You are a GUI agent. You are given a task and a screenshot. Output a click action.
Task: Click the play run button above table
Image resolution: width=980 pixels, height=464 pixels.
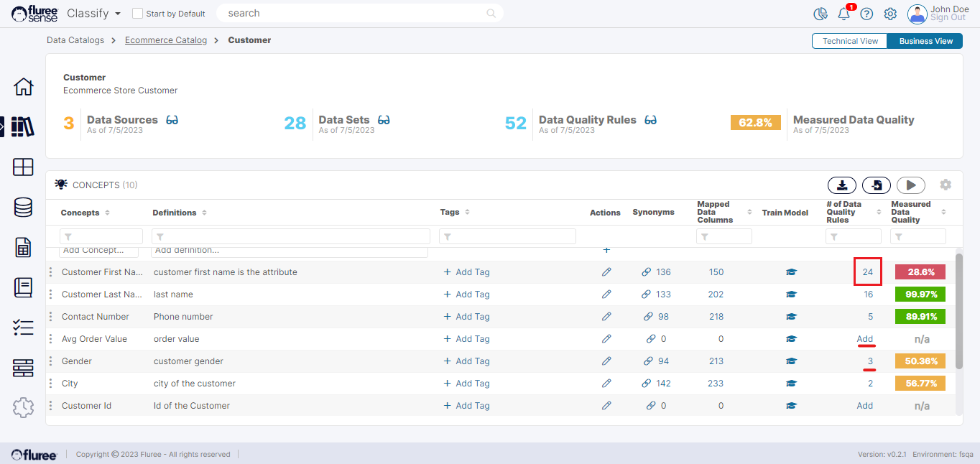coord(910,185)
